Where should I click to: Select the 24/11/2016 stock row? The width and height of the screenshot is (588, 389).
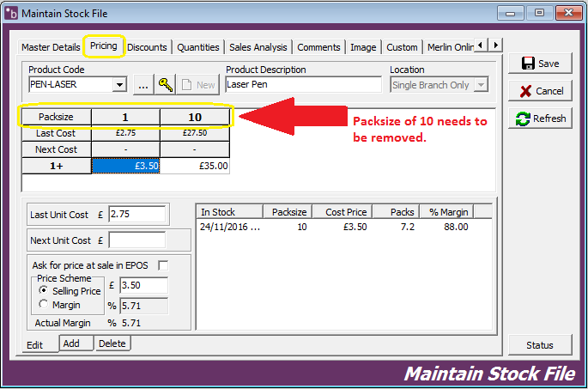[344, 227]
